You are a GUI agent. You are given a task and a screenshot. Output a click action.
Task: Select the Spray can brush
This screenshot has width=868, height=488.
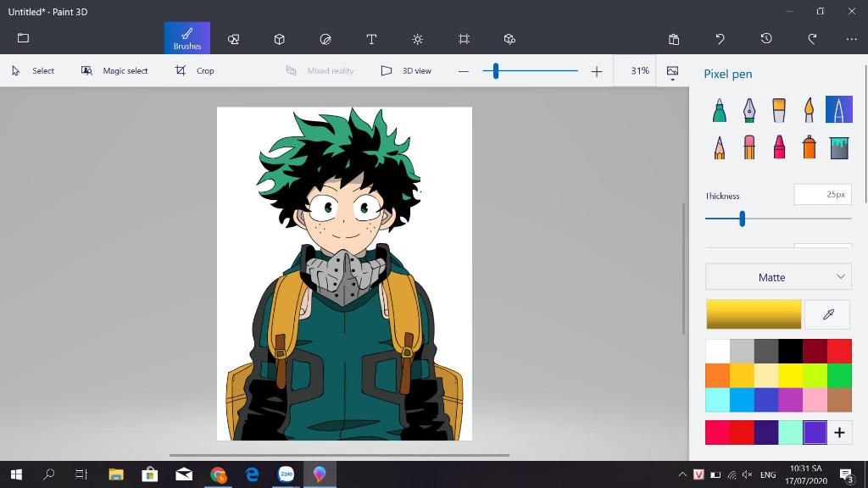809,147
